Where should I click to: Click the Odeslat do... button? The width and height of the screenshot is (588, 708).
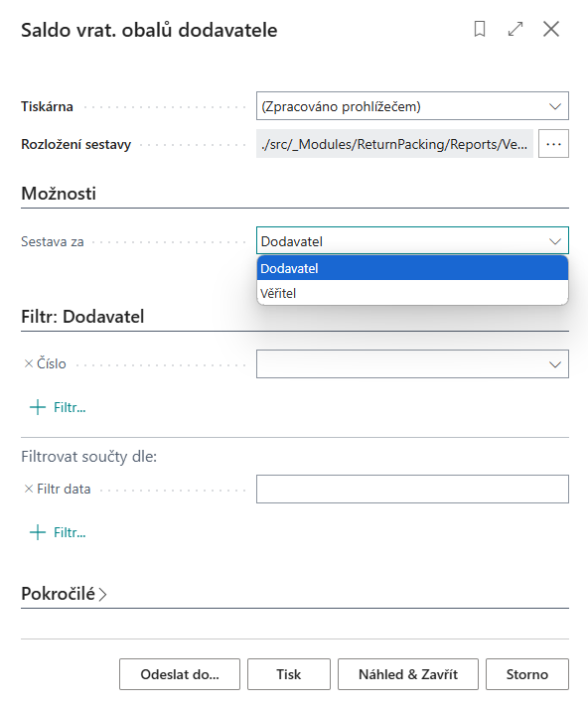tap(180, 674)
